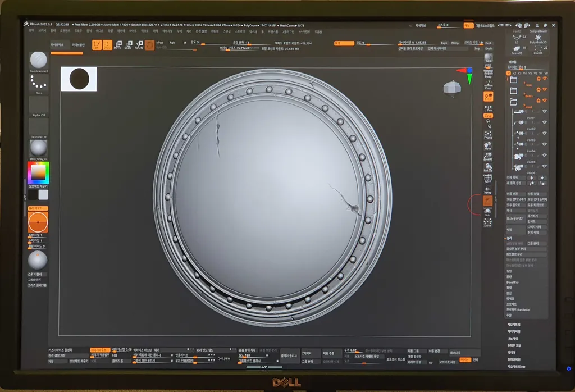The height and width of the screenshot is (392, 575).
Task: Open the 환경 설정 menu
Action: (x=202, y=31)
